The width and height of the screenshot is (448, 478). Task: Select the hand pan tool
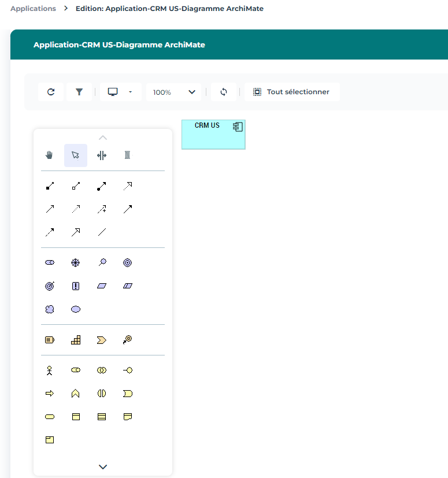pyautogui.click(x=50, y=155)
